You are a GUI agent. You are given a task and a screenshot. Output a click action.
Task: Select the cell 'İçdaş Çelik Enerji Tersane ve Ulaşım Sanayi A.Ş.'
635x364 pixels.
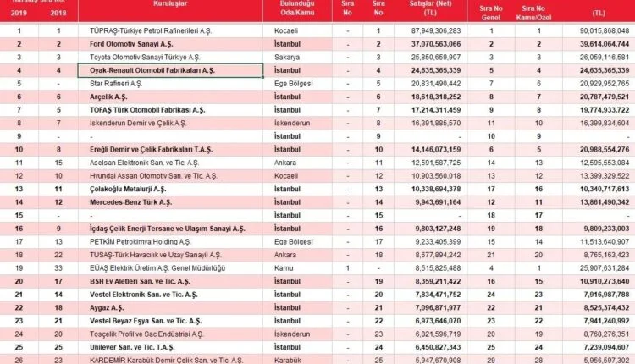pyautogui.click(x=170, y=229)
